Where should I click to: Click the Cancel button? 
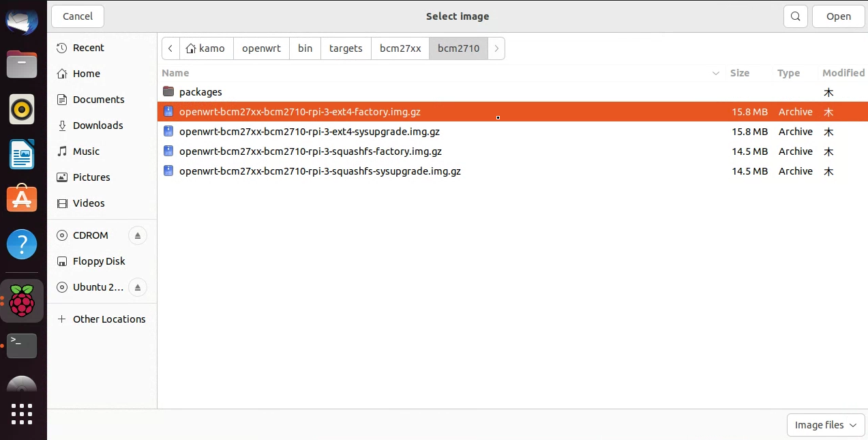pyautogui.click(x=78, y=16)
